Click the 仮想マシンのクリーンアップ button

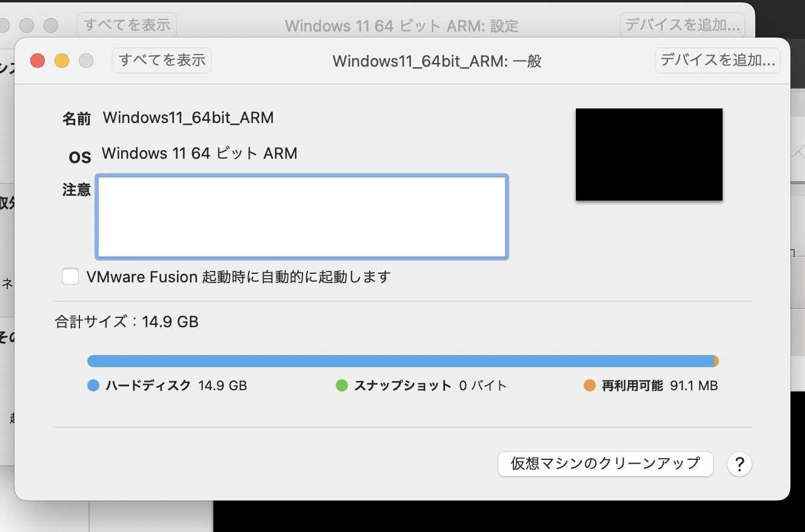pos(605,464)
